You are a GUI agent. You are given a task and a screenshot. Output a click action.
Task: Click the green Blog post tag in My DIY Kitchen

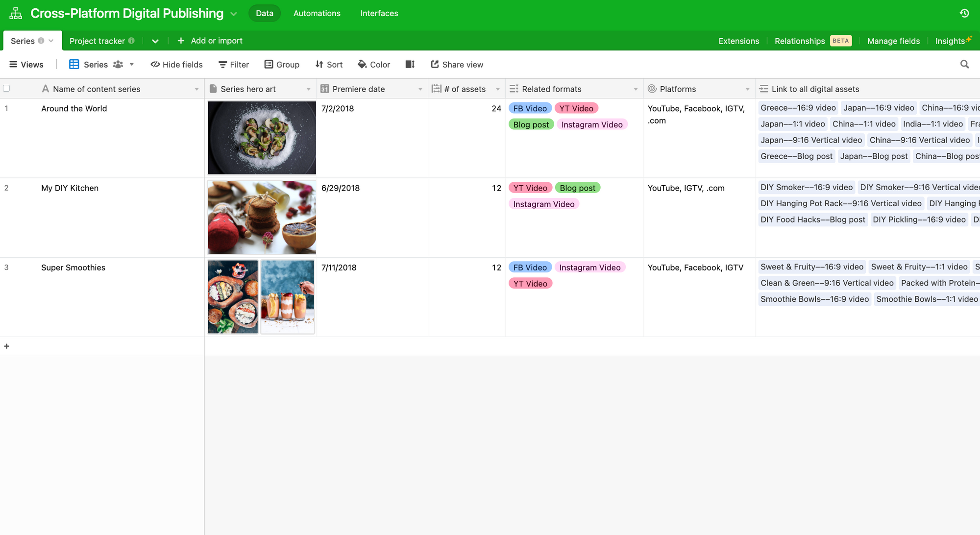tap(577, 188)
